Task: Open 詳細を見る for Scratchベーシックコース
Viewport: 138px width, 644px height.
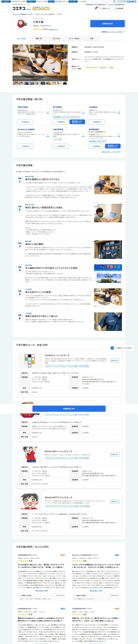Action: click(115, 361)
